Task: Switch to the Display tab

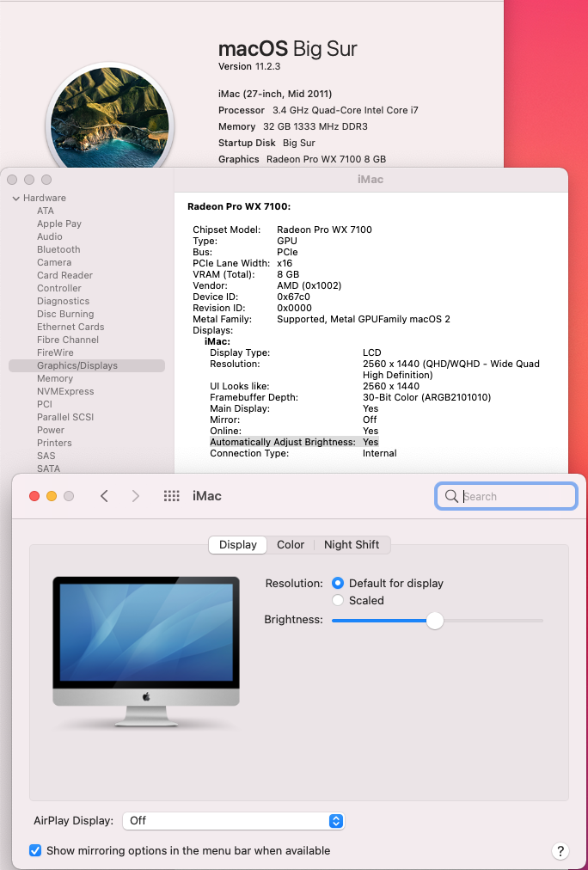Action: point(238,545)
